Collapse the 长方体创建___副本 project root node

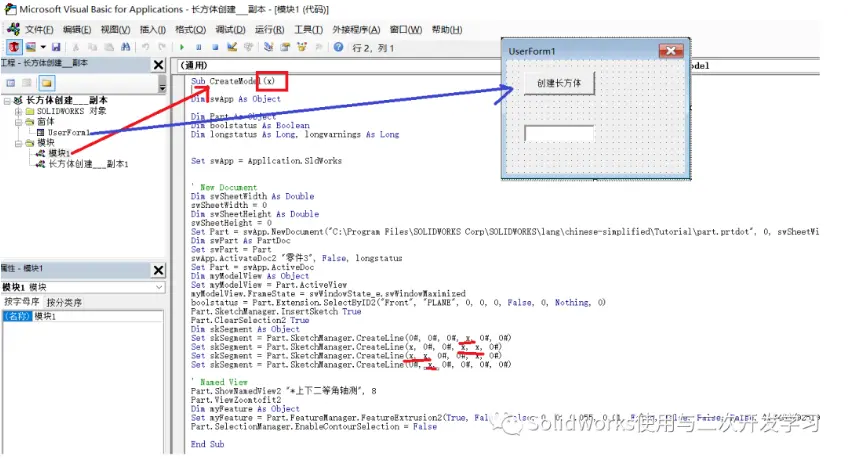(x=7, y=101)
